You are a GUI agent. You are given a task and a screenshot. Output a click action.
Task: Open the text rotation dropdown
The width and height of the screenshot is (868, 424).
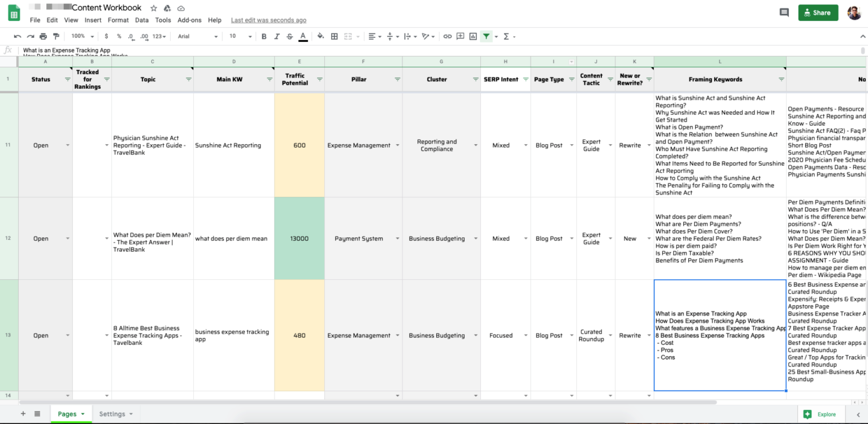tap(428, 36)
